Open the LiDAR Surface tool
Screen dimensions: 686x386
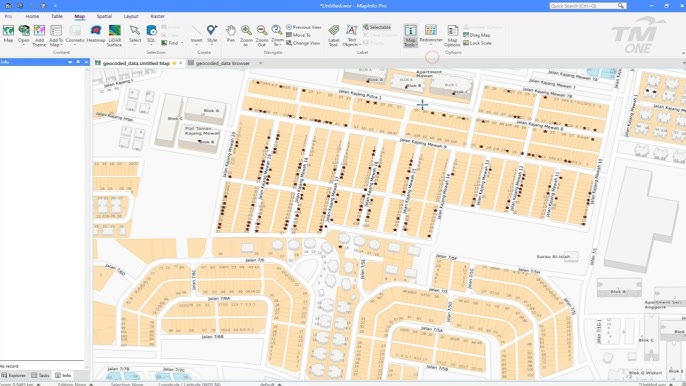(115, 35)
